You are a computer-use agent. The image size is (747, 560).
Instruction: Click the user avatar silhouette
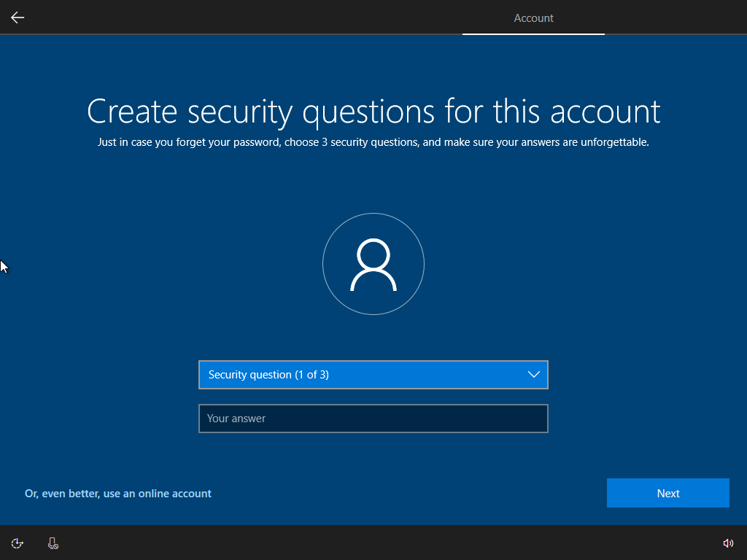point(373,265)
